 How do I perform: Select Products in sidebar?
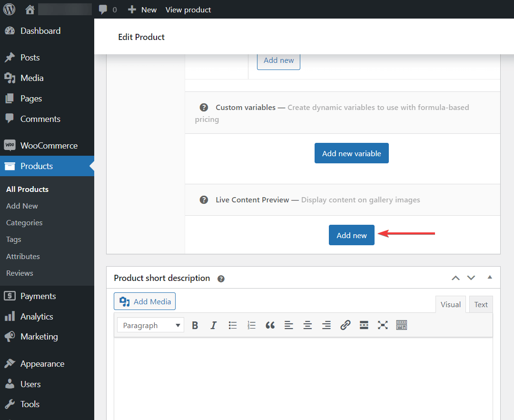pyautogui.click(x=47, y=166)
